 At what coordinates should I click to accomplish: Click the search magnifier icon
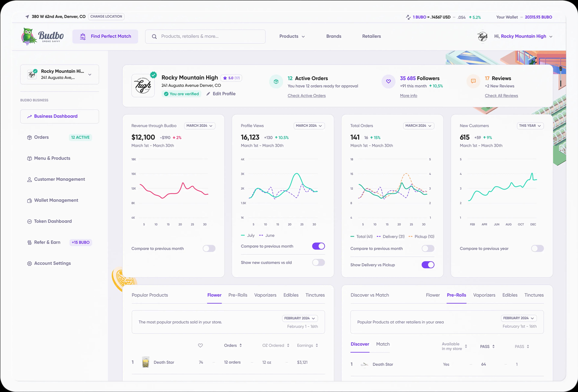(154, 37)
